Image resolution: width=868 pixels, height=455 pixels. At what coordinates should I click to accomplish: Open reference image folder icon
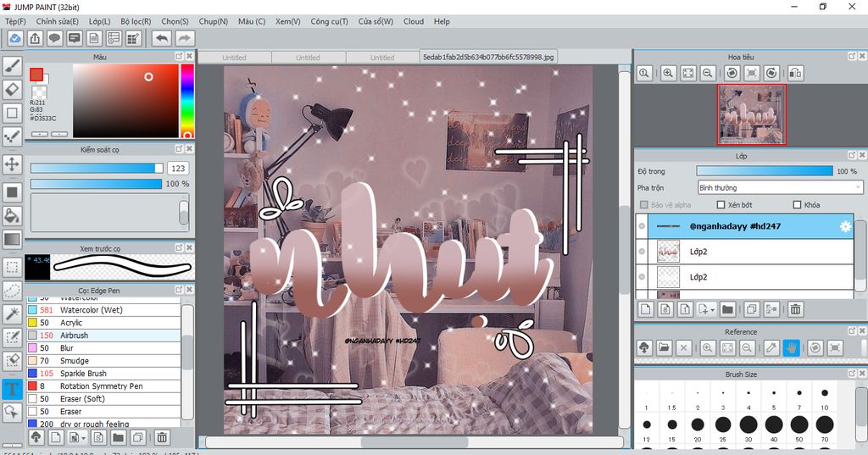click(x=664, y=347)
